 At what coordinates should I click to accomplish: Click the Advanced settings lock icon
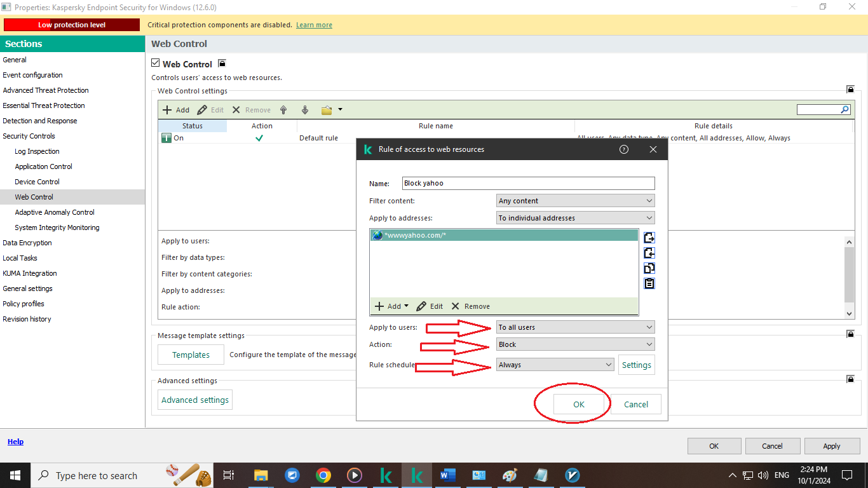coord(850,379)
